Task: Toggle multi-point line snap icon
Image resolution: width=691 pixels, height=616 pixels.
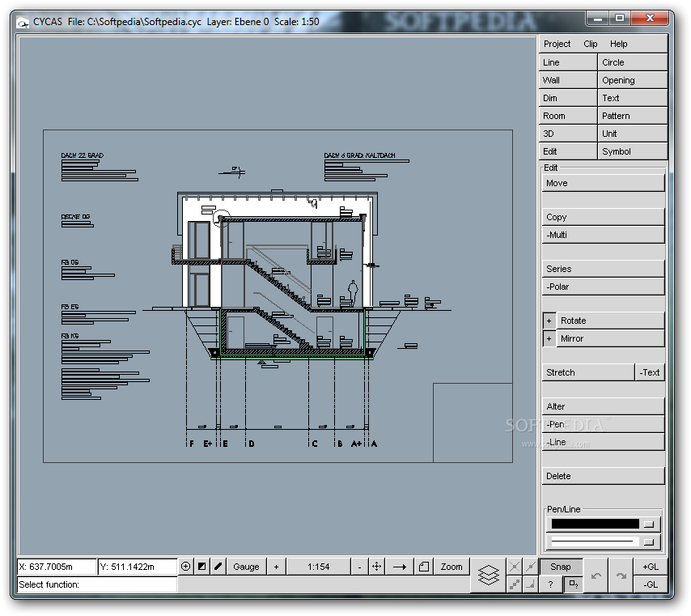Action: pos(515,584)
